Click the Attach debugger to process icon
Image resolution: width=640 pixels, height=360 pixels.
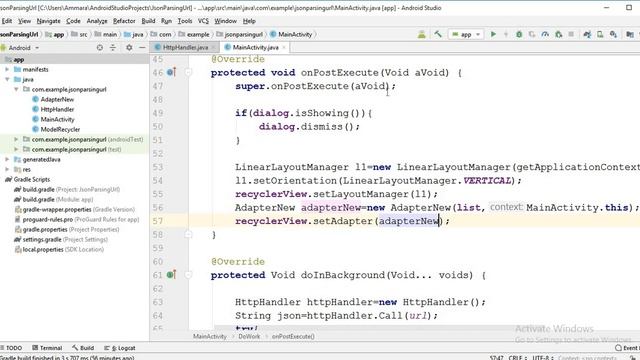[559, 34]
